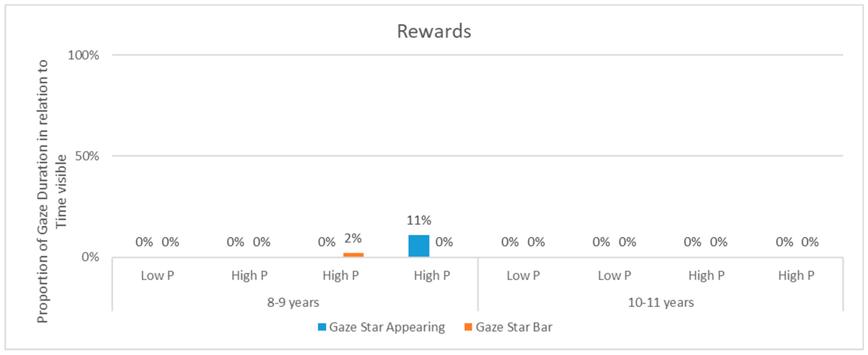Click the 11% data label
This screenshot has width=868, height=355.
418,220
